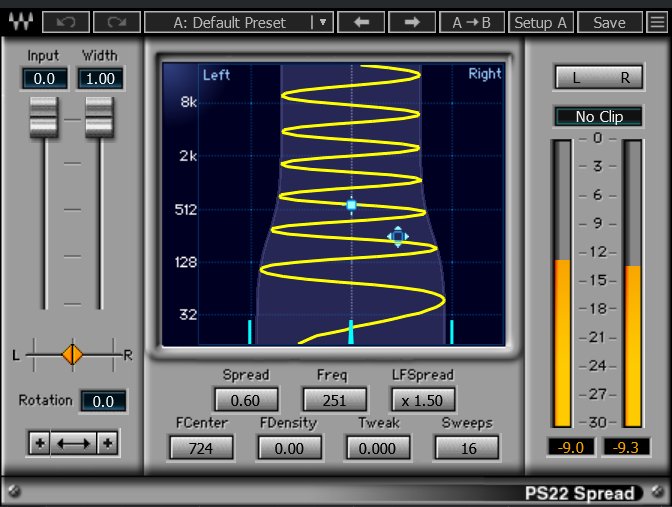The height and width of the screenshot is (507, 672).
Task: Click the right cyan bottom marker
Action: tap(452, 332)
